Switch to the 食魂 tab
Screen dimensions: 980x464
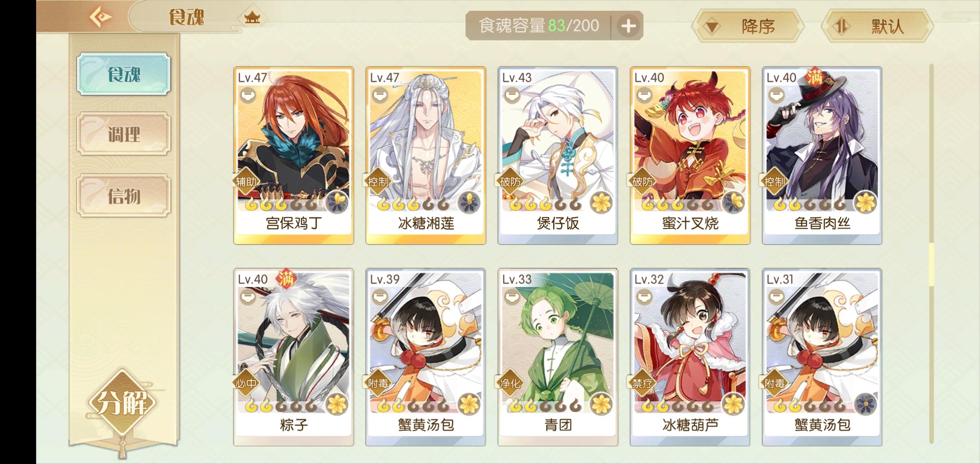(124, 74)
